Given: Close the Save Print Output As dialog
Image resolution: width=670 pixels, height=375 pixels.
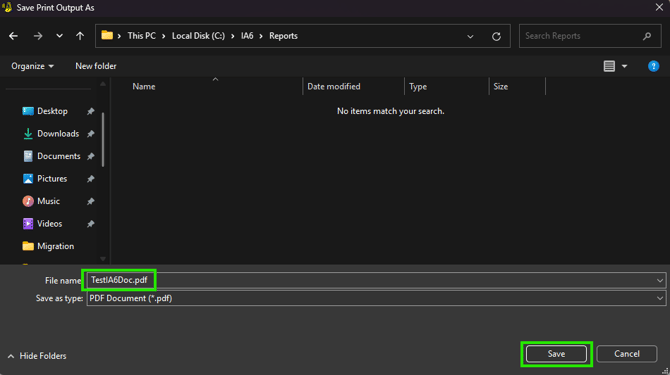Looking at the screenshot, I should point(659,8).
